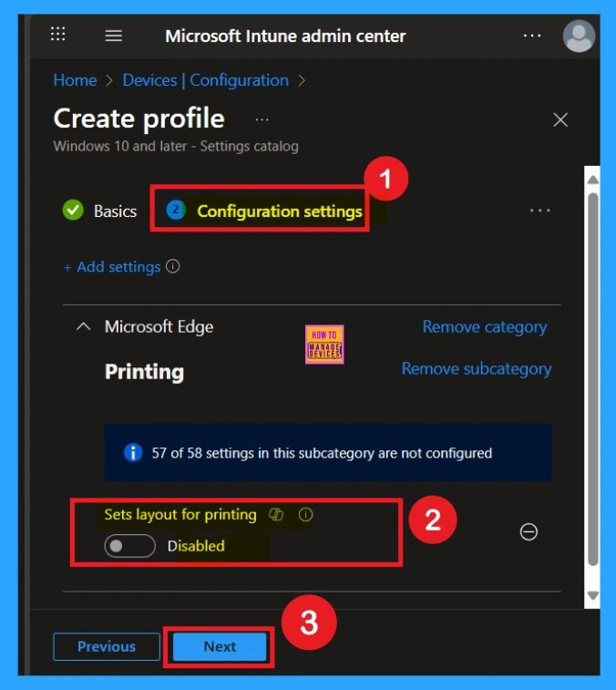616x690 pixels.
Task: Click the Printing subcategory heading
Action: point(144,372)
